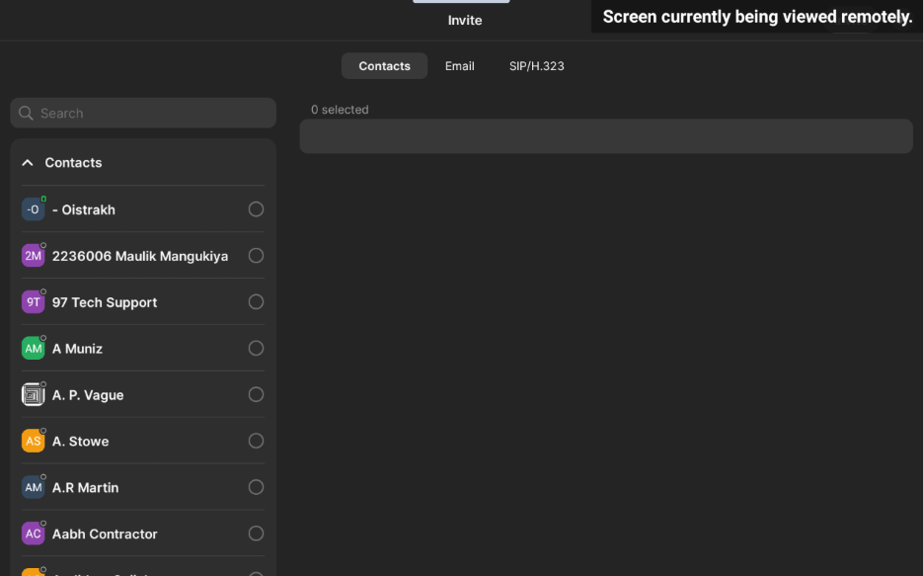Viewport: 924px width, 576px height.
Task: Select the - Oistrakh contact radio button
Action: 256,209
